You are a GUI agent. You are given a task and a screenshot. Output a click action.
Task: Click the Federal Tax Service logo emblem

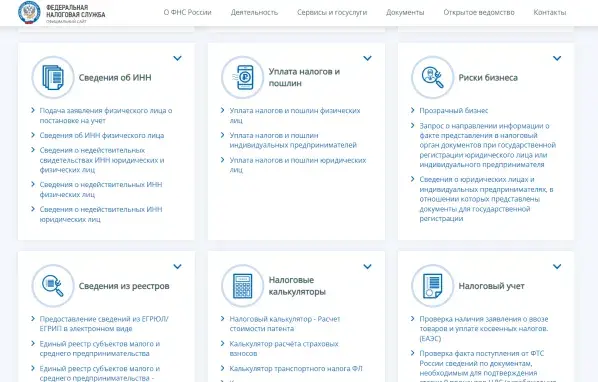[x=29, y=12]
